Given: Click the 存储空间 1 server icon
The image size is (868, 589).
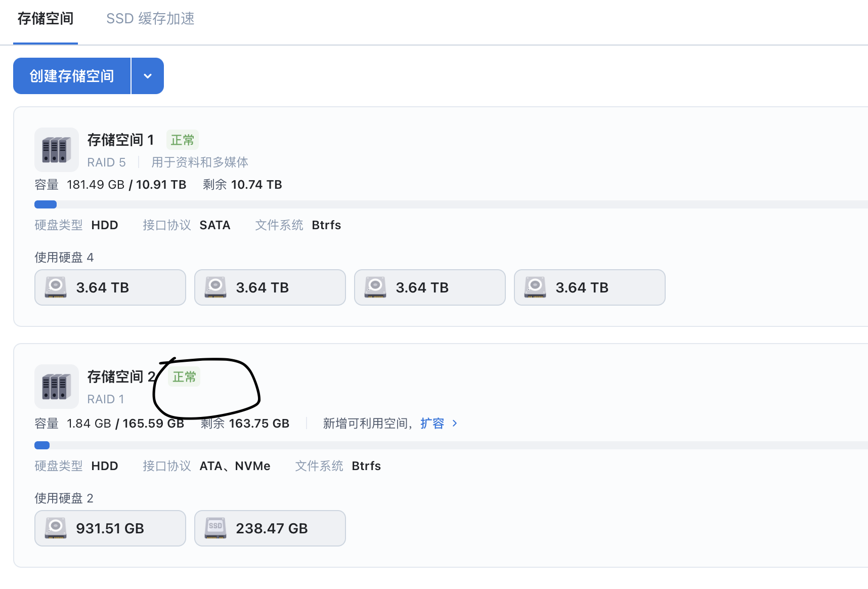Looking at the screenshot, I should tap(56, 150).
